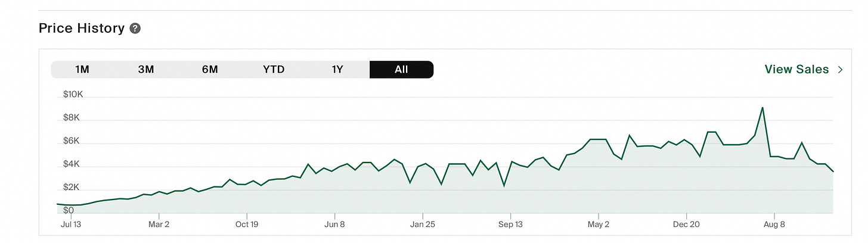Switch chart to 6M range
The width and height of the screenshot is (868, 243).
[210, 69]
